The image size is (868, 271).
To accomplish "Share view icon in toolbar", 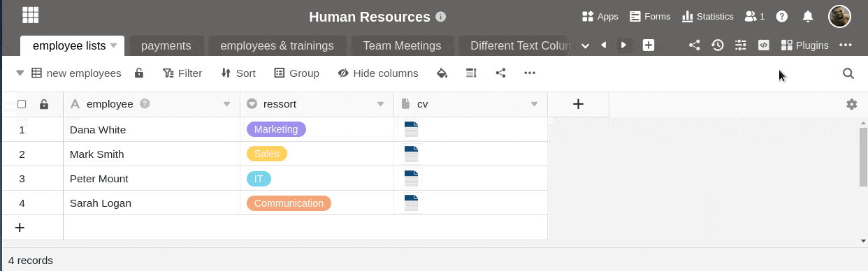I will click(x=500, y=73).
